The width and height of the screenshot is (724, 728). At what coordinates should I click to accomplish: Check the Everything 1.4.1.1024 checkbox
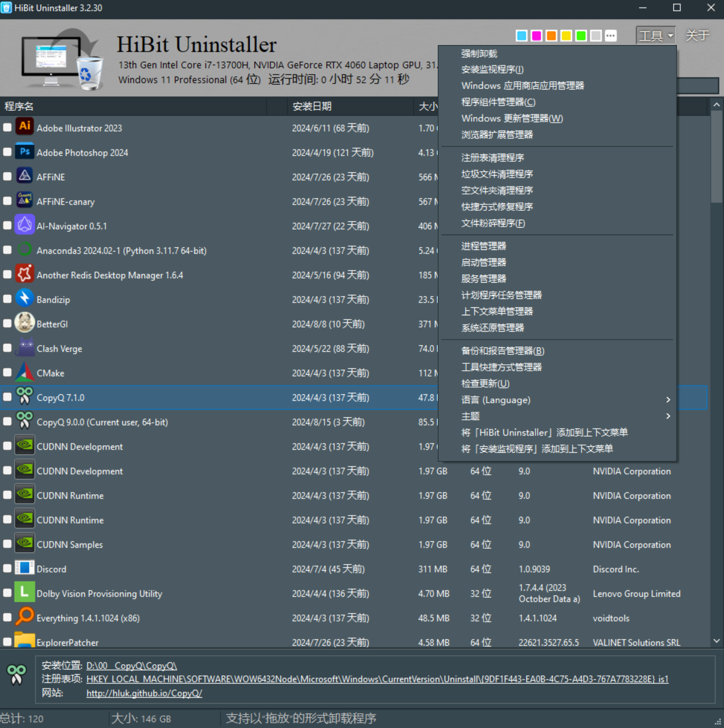pyautogui.click(x=7, y=618)
